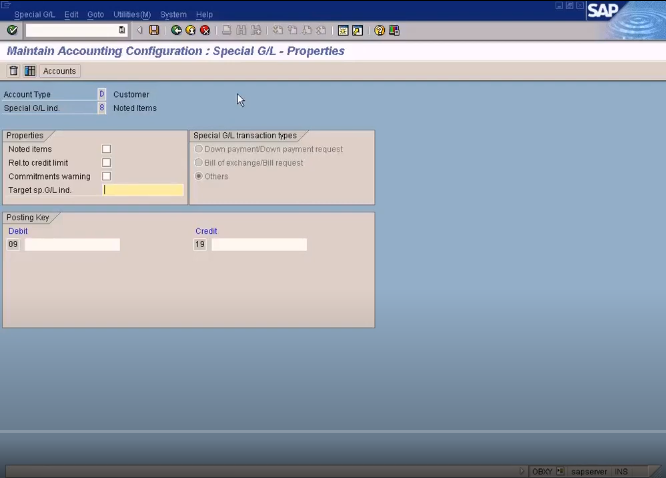
Task: Open the Edit menu
Action: pos(71,14)
